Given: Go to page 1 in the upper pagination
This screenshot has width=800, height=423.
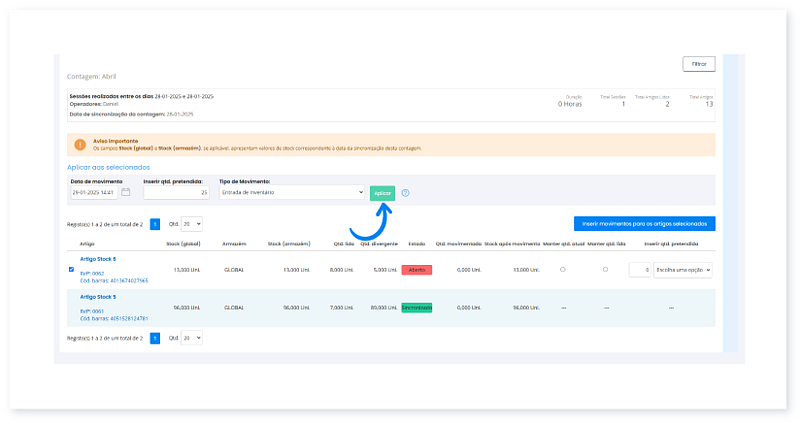Looking at the screenshot, I should tap(155, 224).
